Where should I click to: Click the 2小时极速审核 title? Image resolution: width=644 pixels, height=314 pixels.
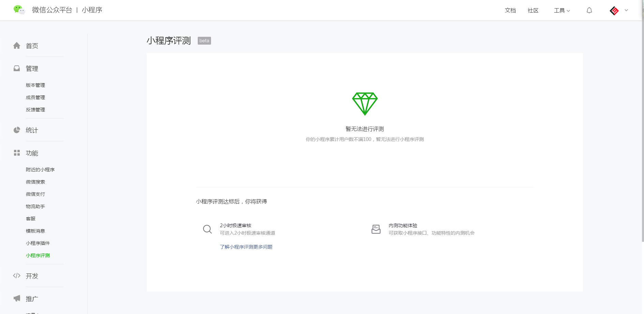pyautogui.click(x=236, y=225)
